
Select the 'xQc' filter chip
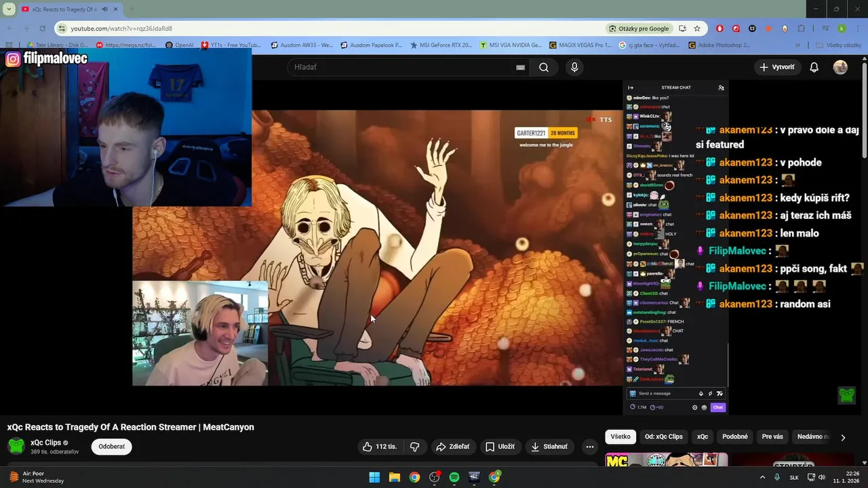703,436
